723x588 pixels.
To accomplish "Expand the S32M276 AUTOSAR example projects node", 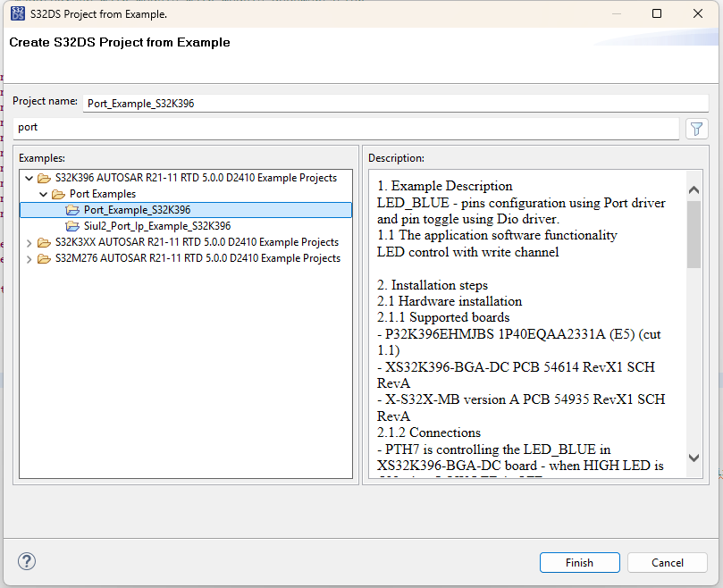I will (29, 258).
